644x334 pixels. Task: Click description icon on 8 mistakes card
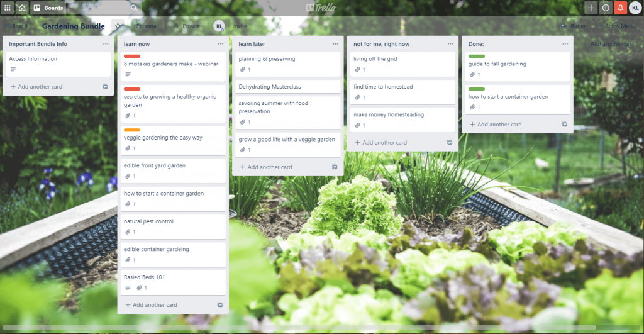coord(128,74)
